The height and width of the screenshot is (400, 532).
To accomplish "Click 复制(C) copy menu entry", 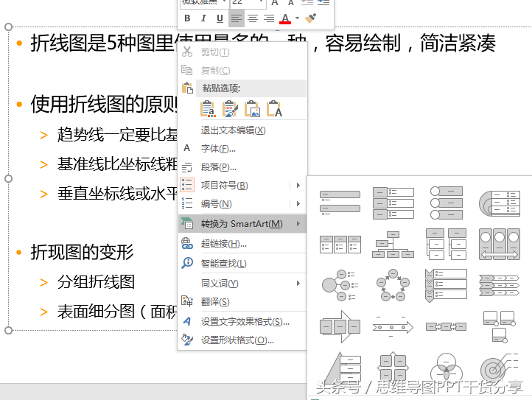I will (242, 71).
